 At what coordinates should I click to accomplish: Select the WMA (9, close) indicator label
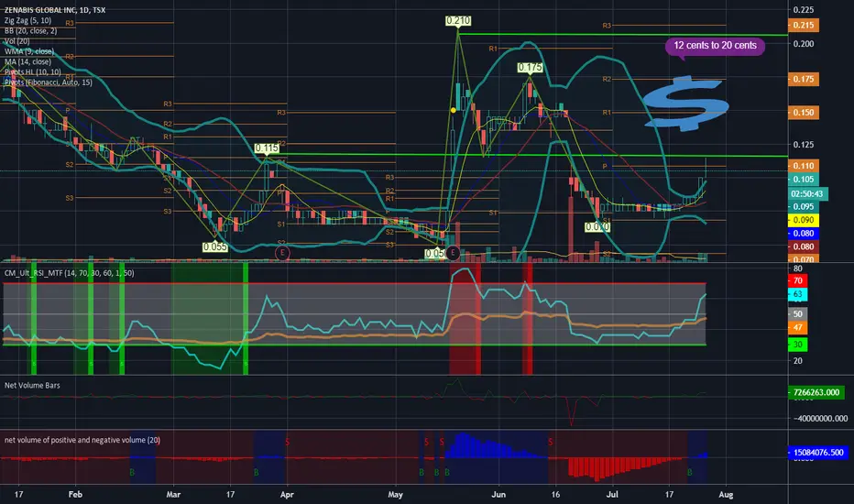click(29, 51)
